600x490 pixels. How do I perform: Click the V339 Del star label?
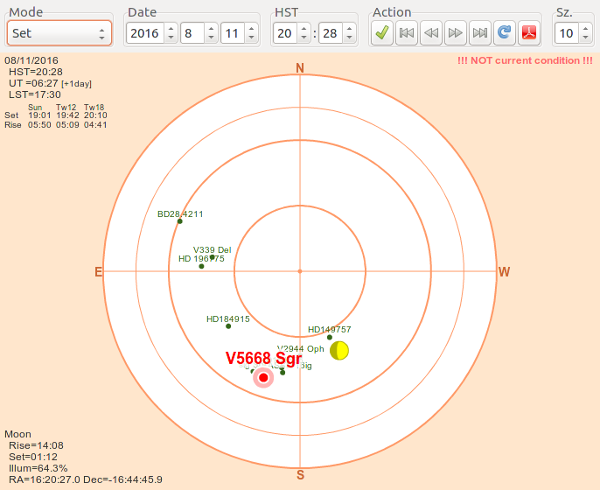coord(212,250)
